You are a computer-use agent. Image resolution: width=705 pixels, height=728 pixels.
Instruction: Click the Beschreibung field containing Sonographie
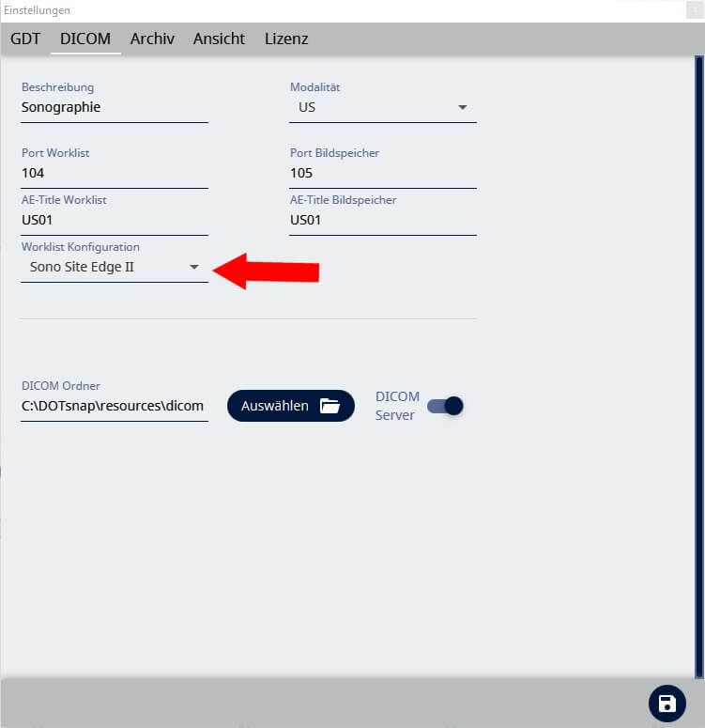(114, 107)
